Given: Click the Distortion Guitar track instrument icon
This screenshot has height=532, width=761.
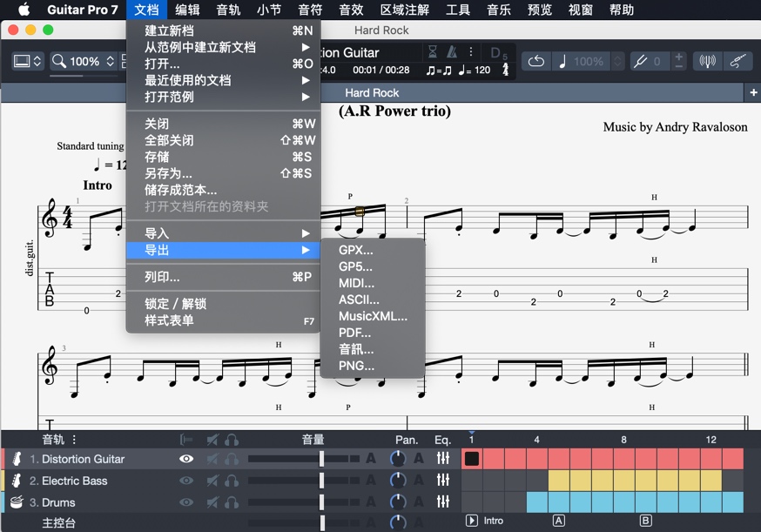Looking at the screenshot, I should [17, 459].
